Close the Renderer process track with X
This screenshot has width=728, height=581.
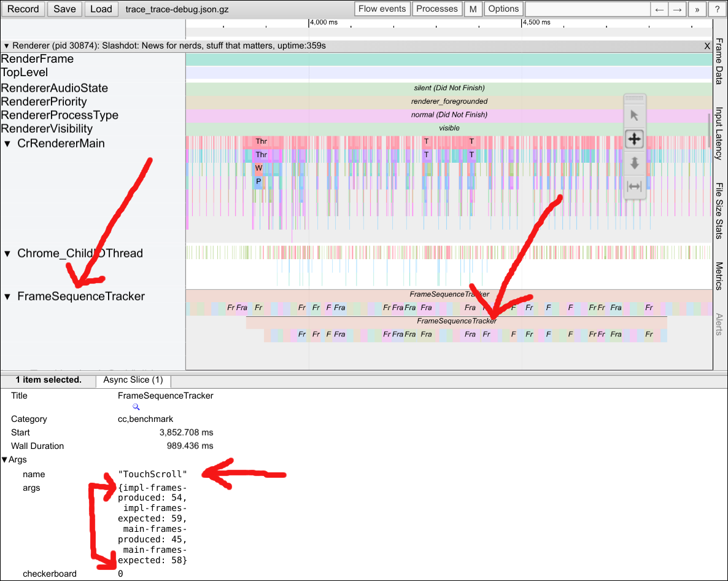click(x=707, y=46)
